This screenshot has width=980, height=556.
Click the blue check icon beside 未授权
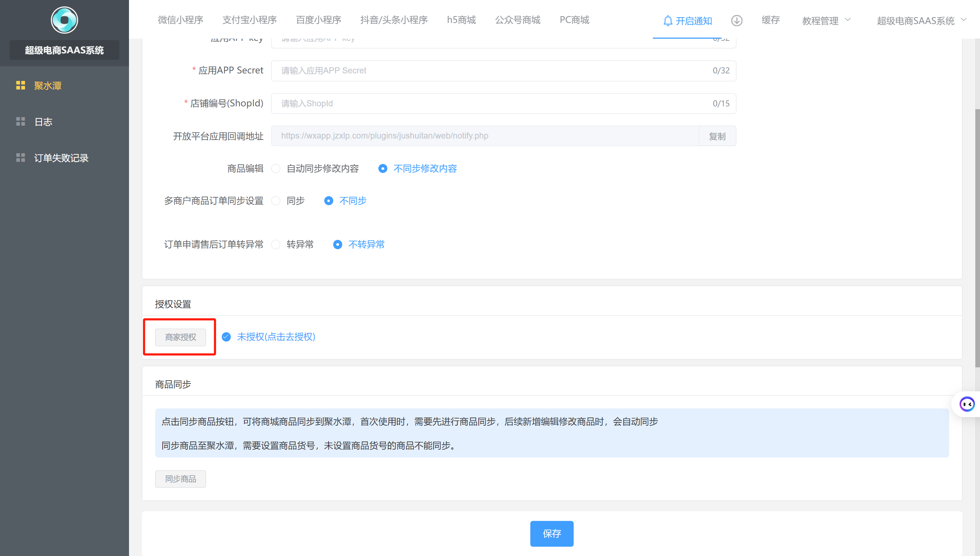click(226, 337)
